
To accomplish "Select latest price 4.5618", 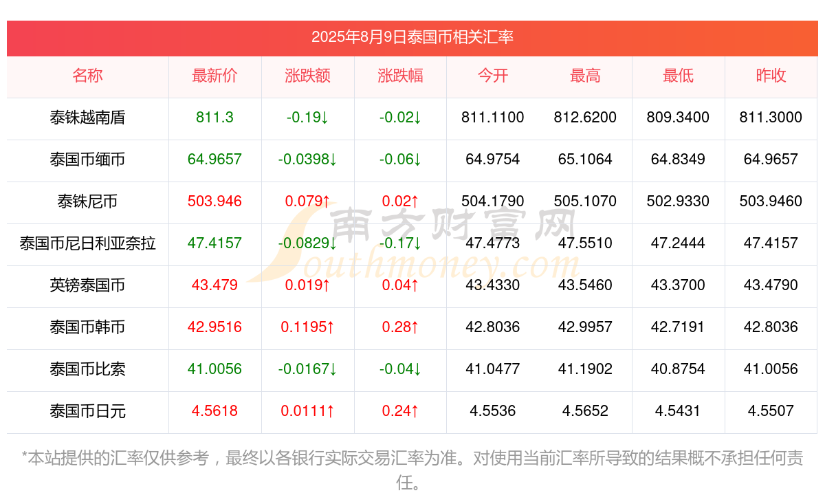I will pyautogui.click(x=214, y=411).
